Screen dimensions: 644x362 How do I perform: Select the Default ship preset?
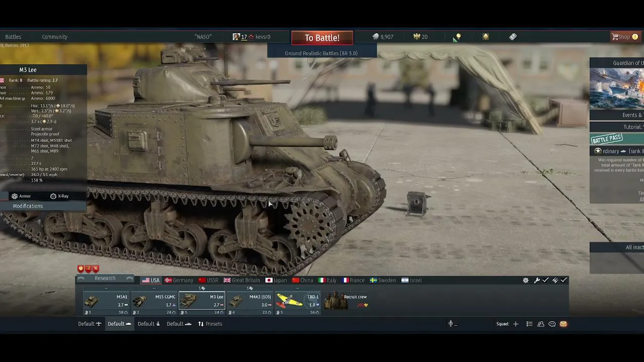coord(180,324)
